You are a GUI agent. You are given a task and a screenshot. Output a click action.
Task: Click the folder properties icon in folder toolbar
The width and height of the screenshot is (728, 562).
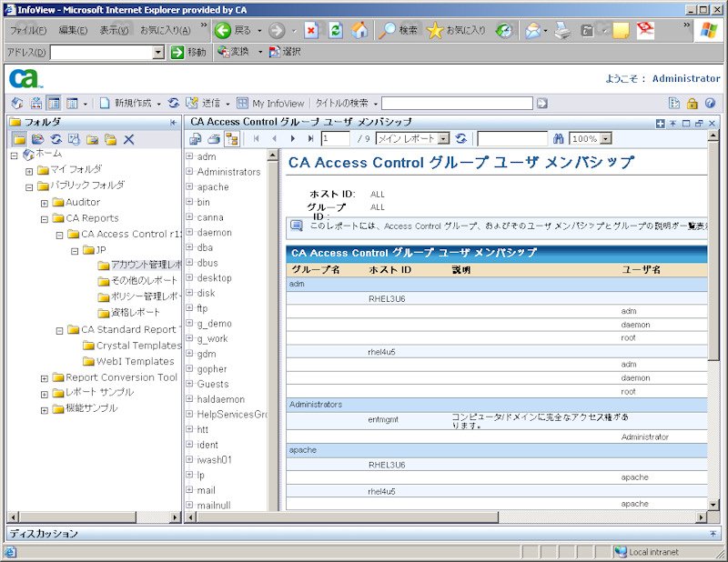point(75,139)
